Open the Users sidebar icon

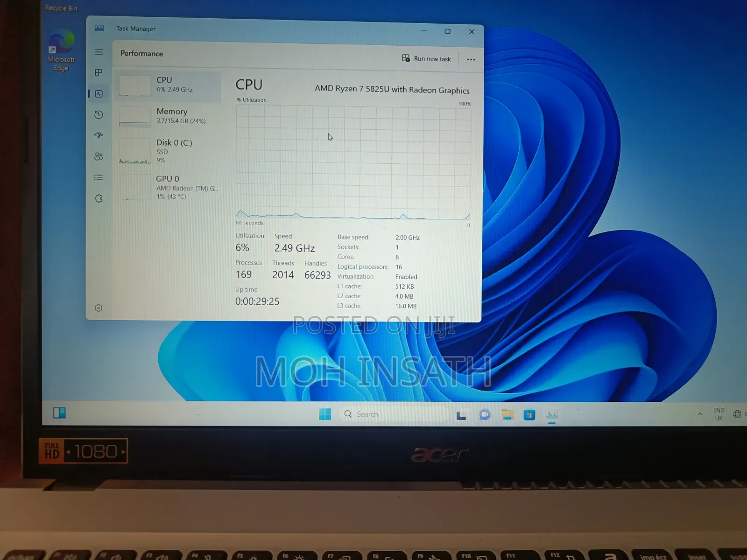(99, 156)
